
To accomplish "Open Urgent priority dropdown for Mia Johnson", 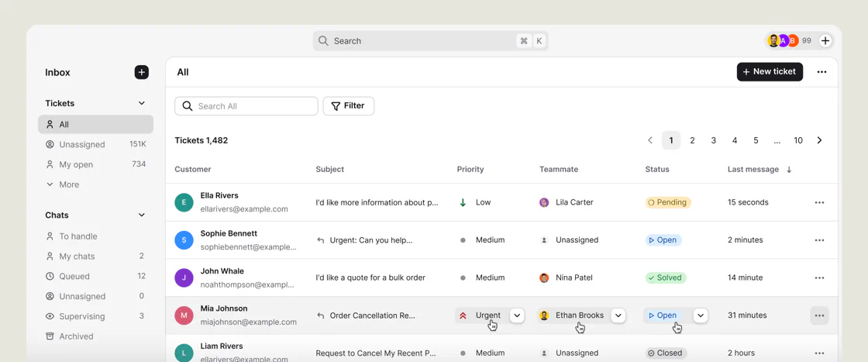I will click(517, 315).
